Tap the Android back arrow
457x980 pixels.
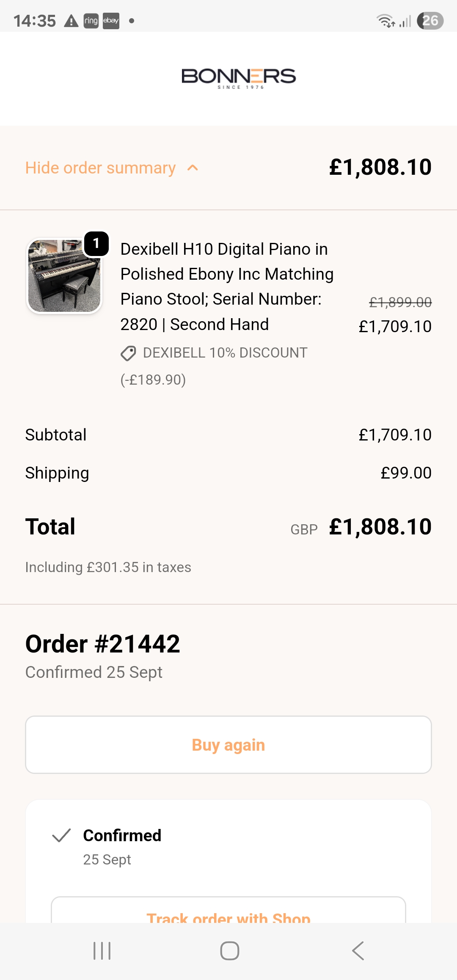(358, 951)
